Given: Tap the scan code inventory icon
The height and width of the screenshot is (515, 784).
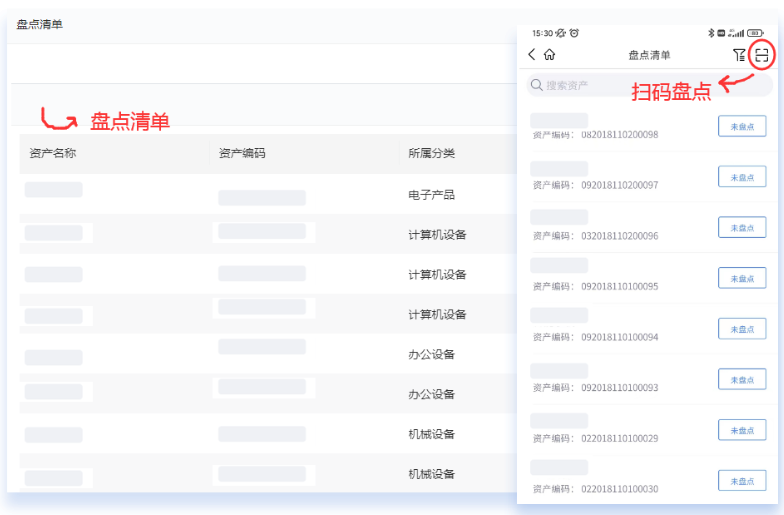Looking at the screenshot, I should coord(762,55).
